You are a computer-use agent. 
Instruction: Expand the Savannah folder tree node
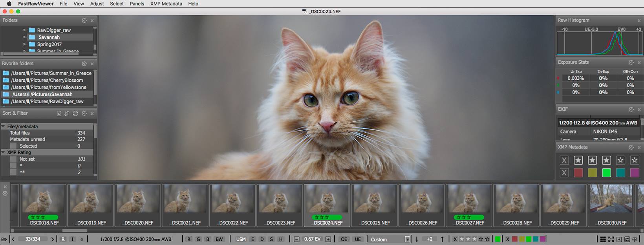click(24, 37)
